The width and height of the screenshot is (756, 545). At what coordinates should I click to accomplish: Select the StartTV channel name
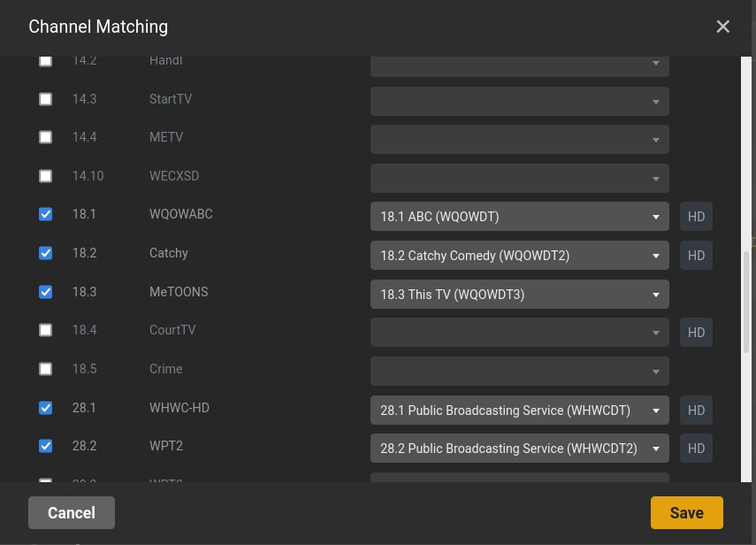tap(171, 99)
